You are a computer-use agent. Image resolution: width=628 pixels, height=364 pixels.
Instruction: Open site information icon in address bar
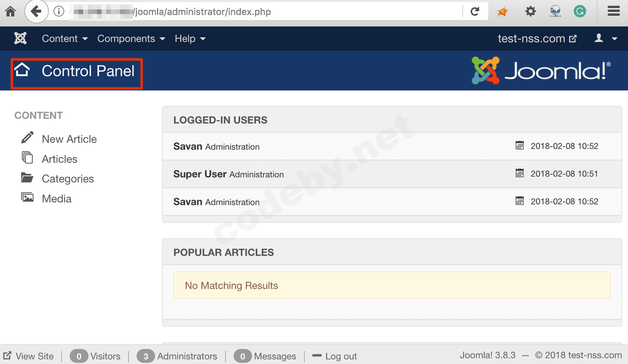[x=59, y=11]
